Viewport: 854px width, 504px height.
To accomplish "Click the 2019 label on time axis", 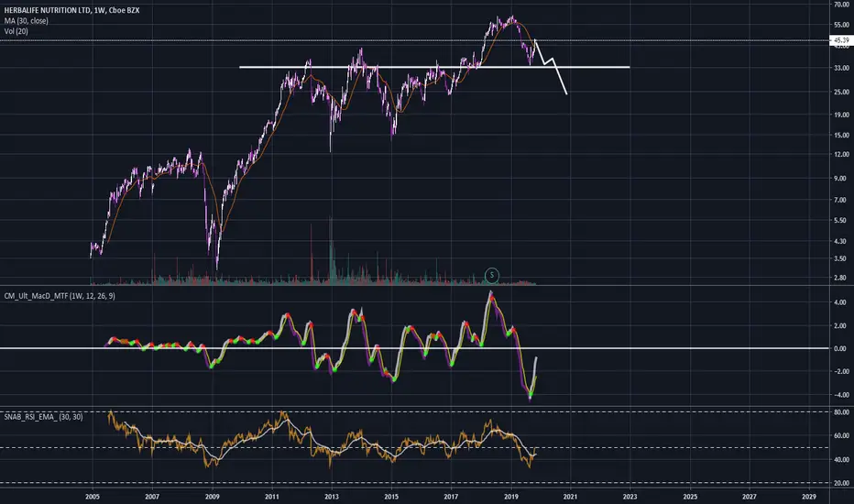I will pyautogui.click(x=511, y=497).
